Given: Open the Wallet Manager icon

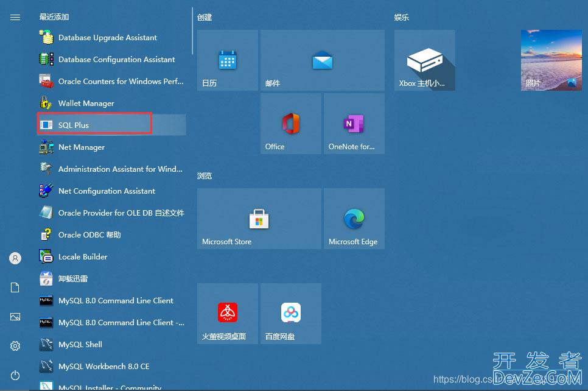Looking at the screenshot, I should click(46, 103).
